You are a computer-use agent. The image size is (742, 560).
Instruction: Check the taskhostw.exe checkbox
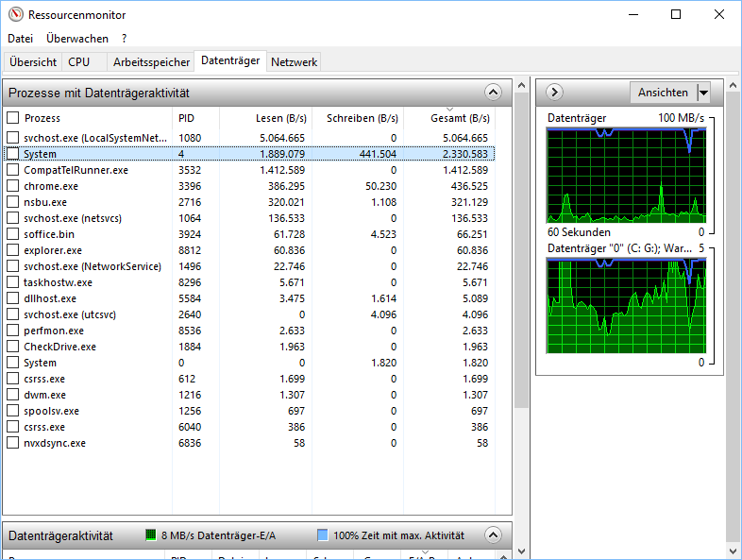pos(13,282)
